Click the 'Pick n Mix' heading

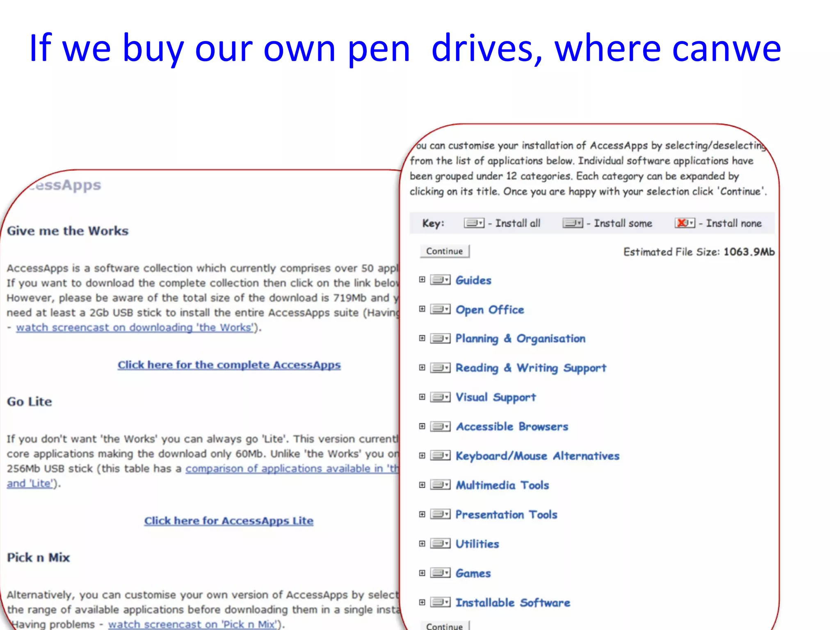[39, 557]
